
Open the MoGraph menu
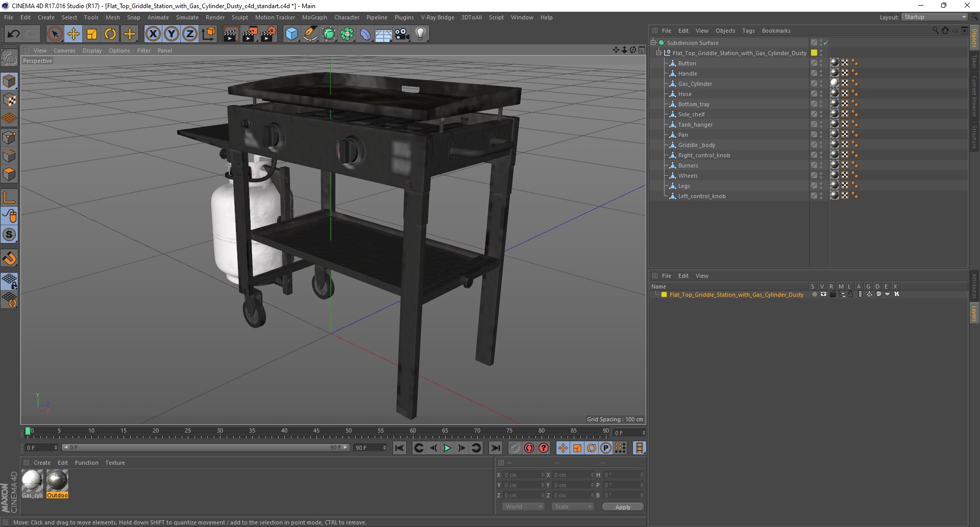(314, 17)
